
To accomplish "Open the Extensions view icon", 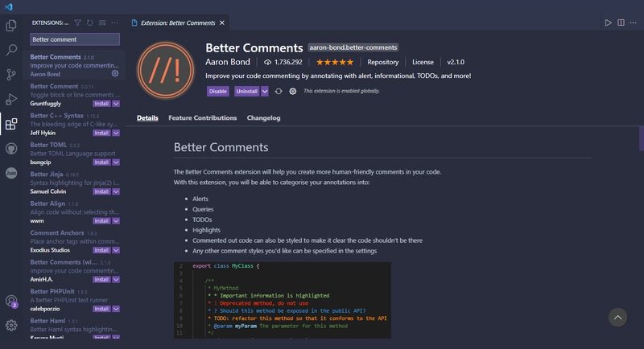I will point(11,124).
